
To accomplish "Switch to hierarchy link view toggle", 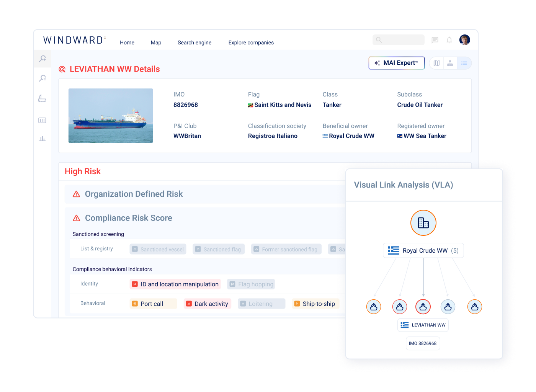I will [450, 63].
